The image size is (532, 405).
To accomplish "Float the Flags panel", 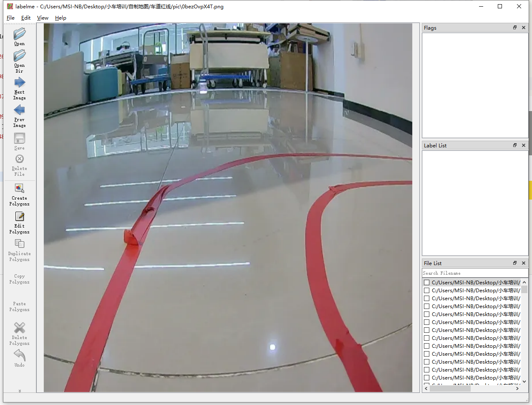I will point(515,28).
